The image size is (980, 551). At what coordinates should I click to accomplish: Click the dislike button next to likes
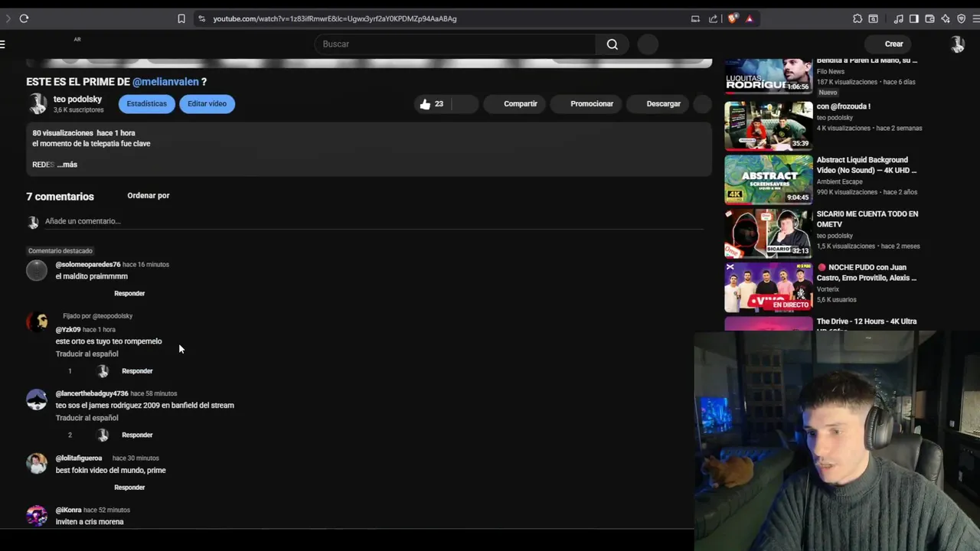tap(465, 104)
